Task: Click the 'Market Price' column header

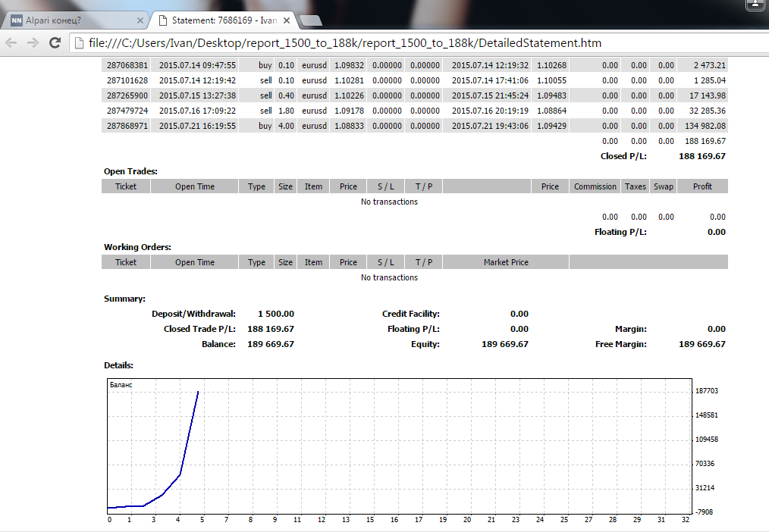Action: coord(506,262)
